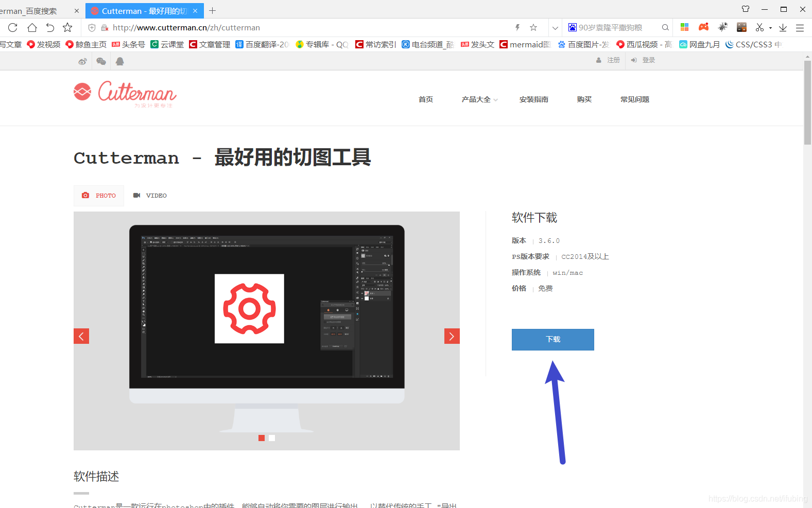Click the security shield icon in address bar
812x508 pixels.
click(92, 28)
